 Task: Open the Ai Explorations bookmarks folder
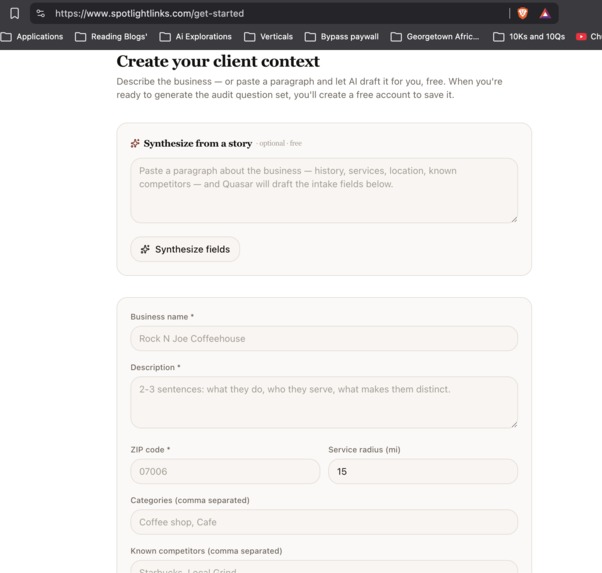[x=195, y=36]
